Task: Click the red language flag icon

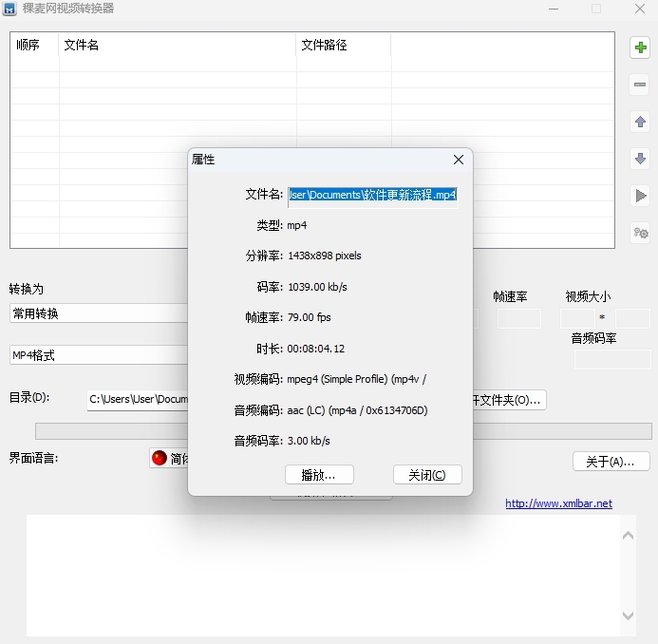Action: [159, 459]
